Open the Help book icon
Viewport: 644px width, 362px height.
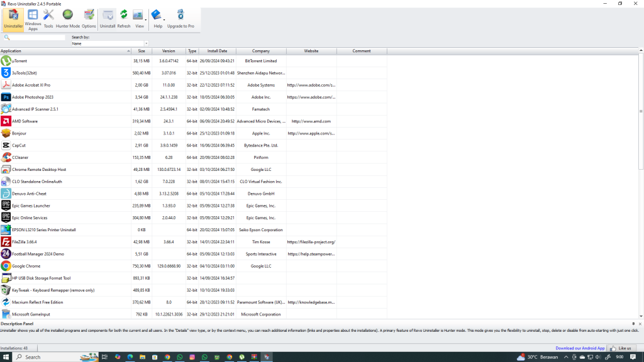point(157,16)
